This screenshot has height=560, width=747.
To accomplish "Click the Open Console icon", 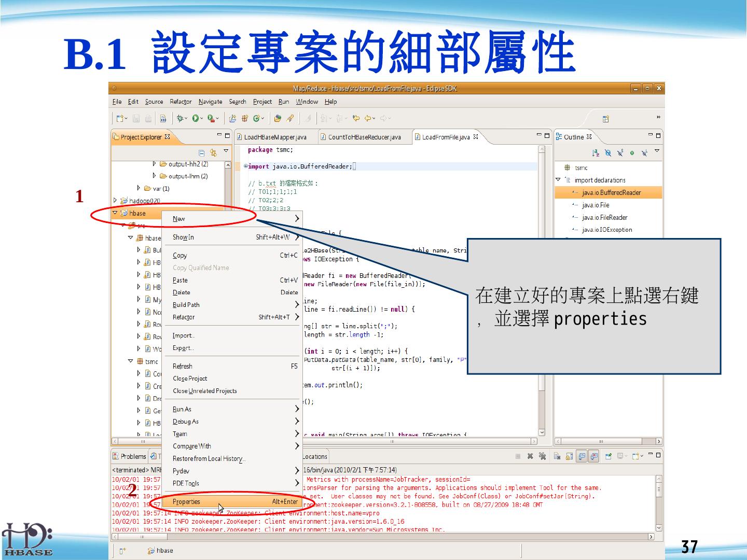I will [635, 456].
